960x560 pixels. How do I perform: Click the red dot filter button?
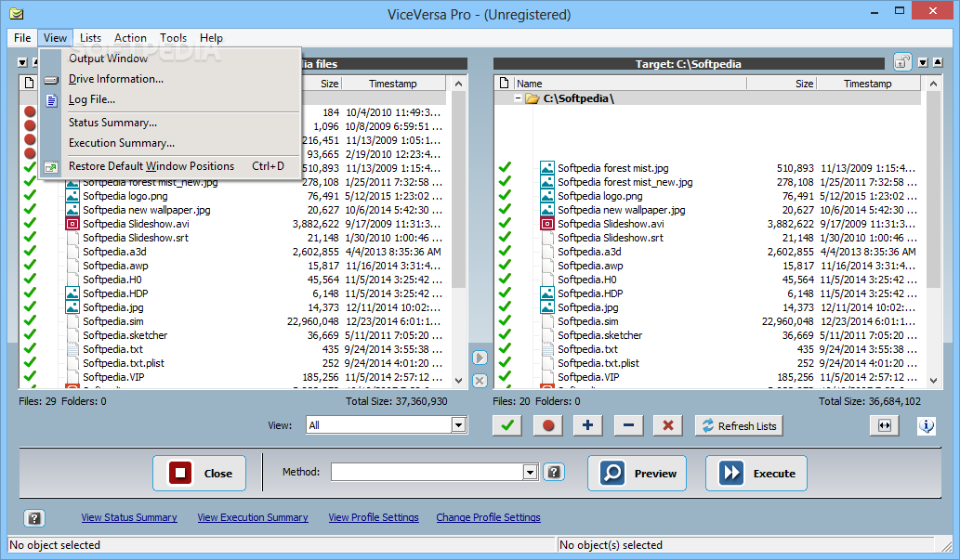point(547,425)
